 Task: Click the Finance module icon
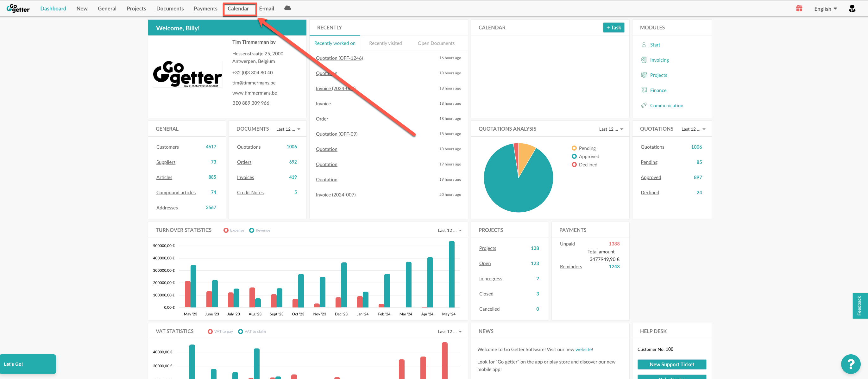pyautogui.click(x=644, y=90)
